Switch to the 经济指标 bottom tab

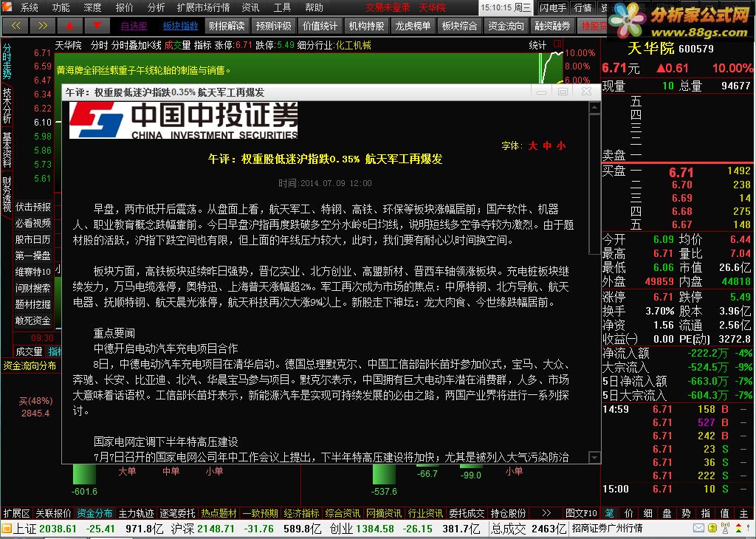coord(301,513)
